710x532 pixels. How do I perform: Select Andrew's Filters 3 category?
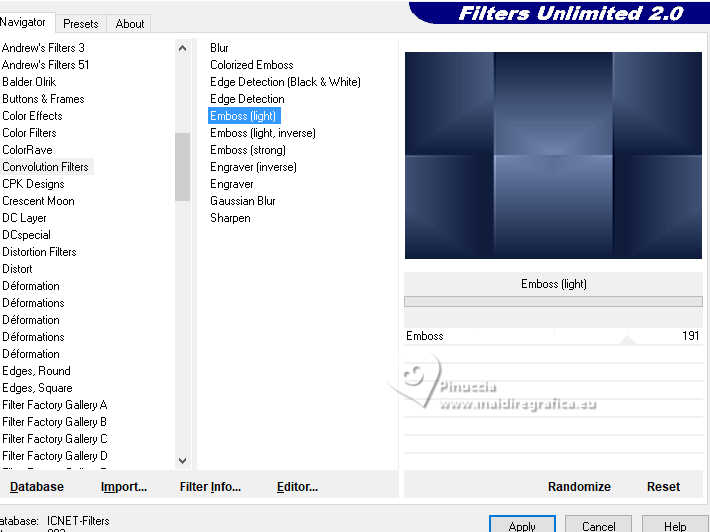[x=43, y=48]
